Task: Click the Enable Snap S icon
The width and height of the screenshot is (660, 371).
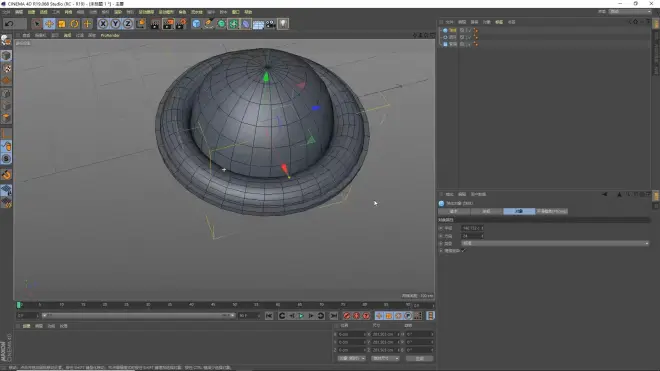Action: pos(6,159)
